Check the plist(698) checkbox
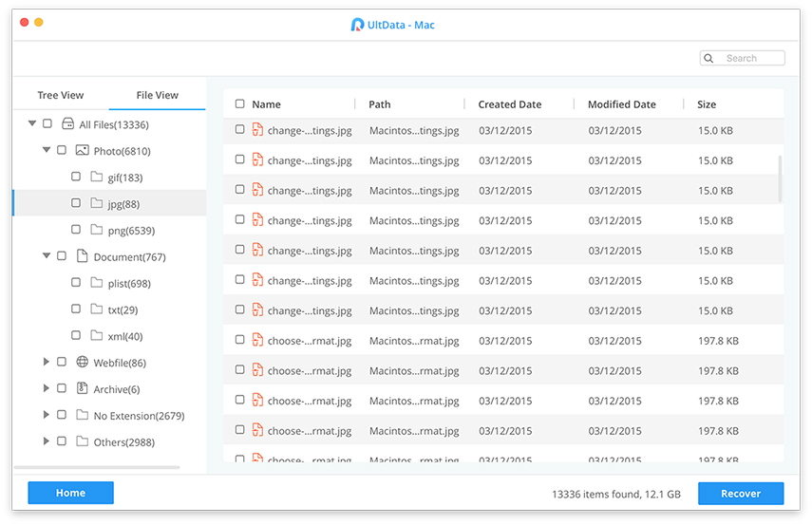 [x=76, y=282]
